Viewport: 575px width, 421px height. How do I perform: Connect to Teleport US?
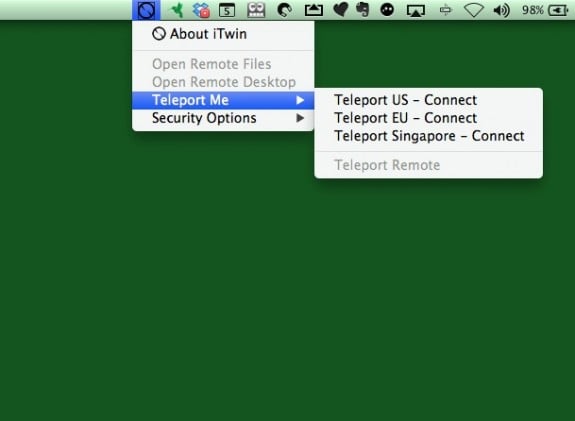point(428,100)
